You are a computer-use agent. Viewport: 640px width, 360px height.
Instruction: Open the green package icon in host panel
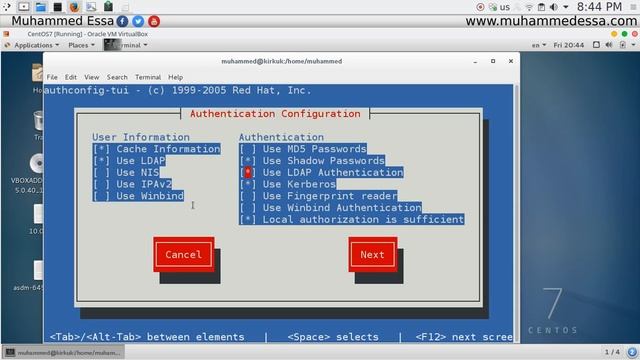click(108, 6)
